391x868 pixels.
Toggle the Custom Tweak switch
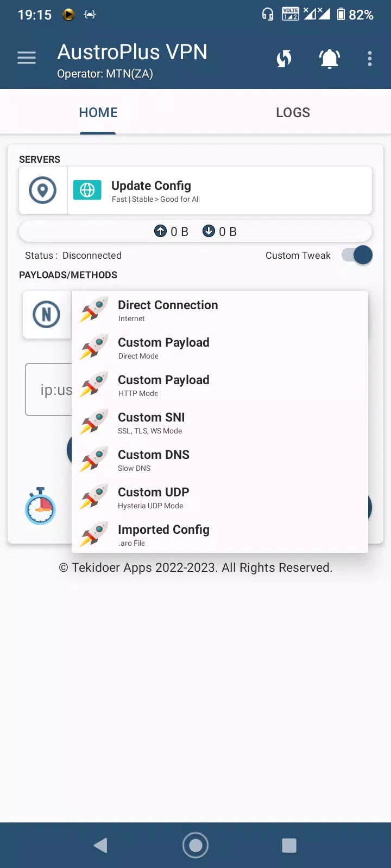click(357, 255)
